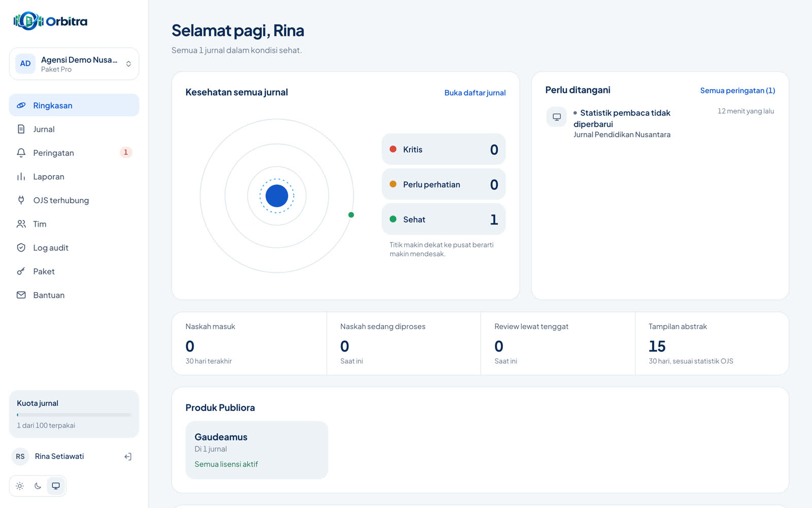Click the Naskah masuk statistic

pos(249,344)
